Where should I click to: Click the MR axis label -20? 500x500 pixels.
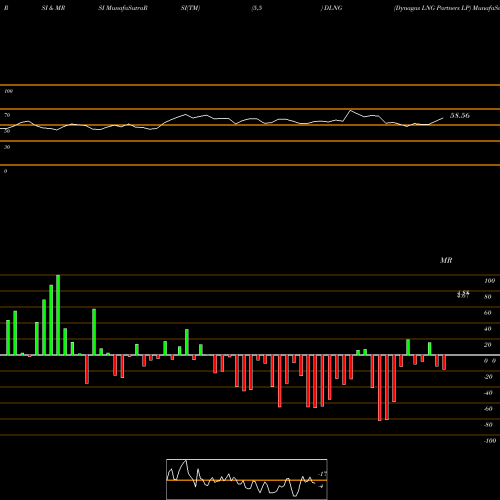coord(488,377)
